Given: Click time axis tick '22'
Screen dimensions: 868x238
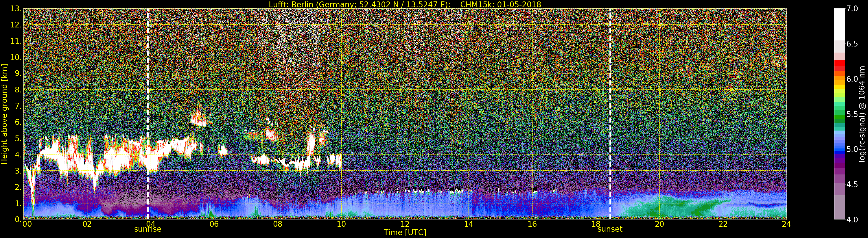Looking at the screenshot, I should click(x=723, y=224).
